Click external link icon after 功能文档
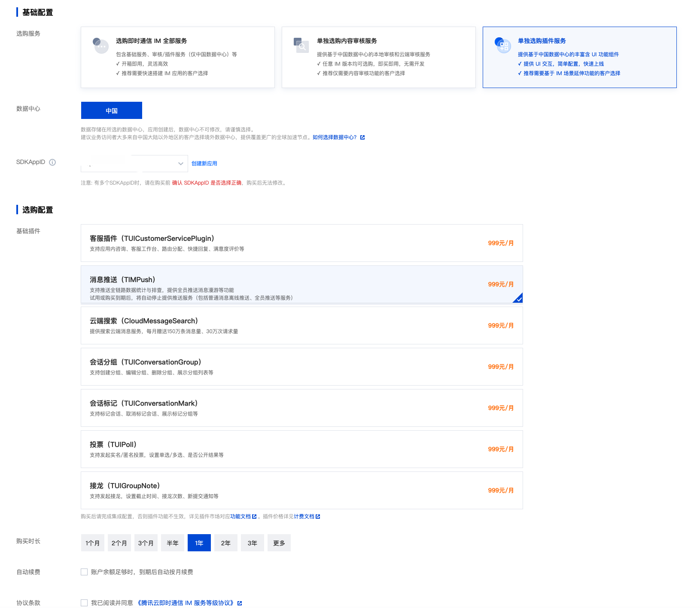 [x=254, y=517]
